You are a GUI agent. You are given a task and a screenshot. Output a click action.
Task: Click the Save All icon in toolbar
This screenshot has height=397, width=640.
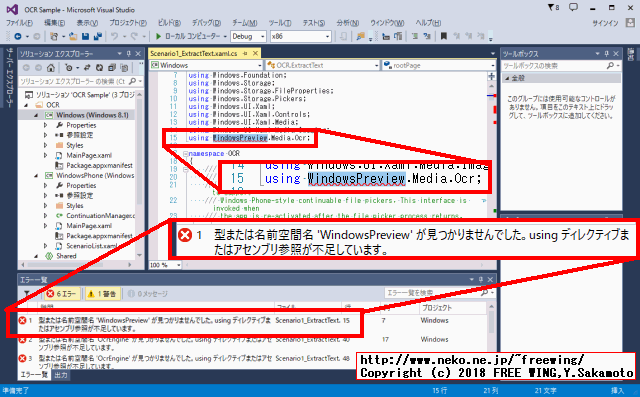(x=98, y=36)
